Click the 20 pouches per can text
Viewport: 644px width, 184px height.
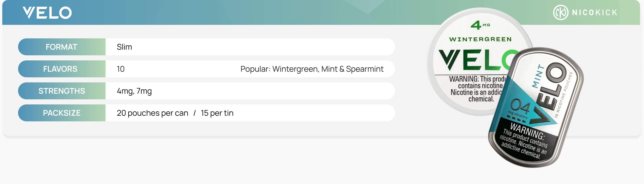pos(152,113)
